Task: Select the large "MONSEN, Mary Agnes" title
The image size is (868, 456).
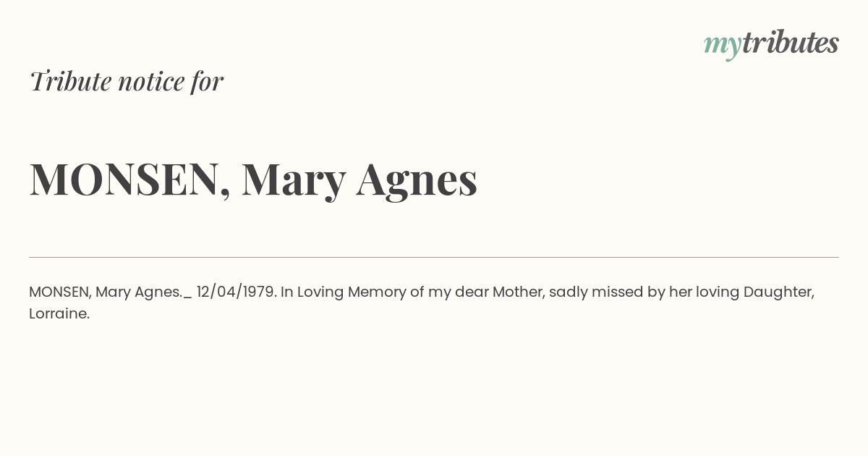Action: [253, 180]
